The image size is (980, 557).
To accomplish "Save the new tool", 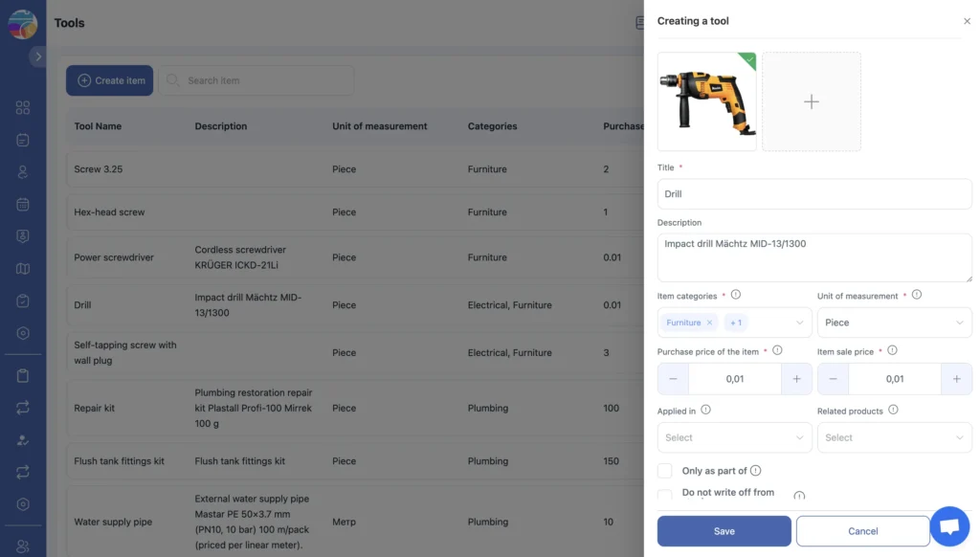I will [x=724, y=530].
